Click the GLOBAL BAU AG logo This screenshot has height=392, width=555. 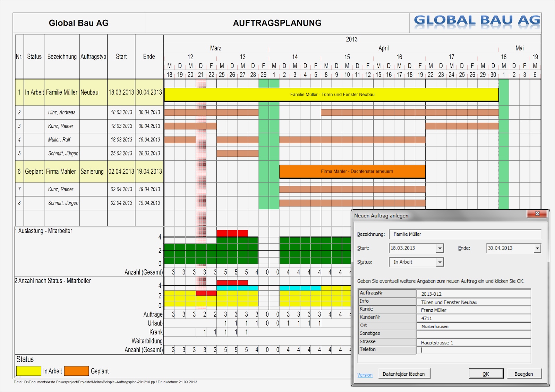tap(477, 21)
